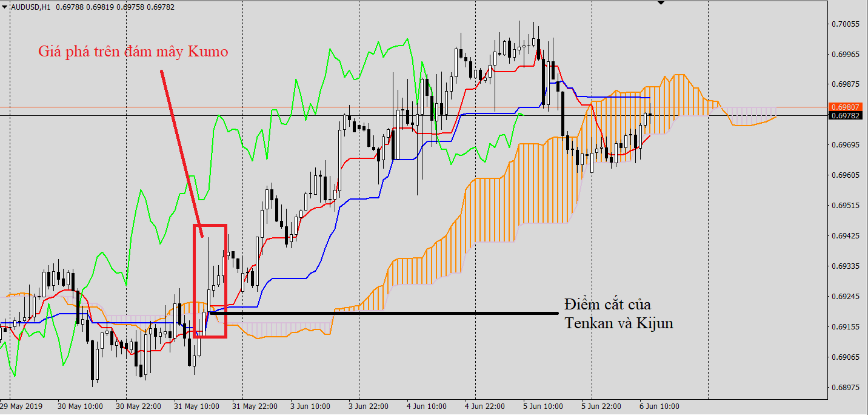Click the "6 Jun 10:00" time label
This screenshot has height=415, width=868.
coord(661,406)
